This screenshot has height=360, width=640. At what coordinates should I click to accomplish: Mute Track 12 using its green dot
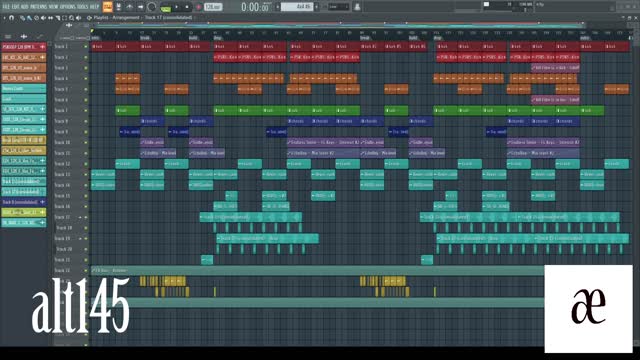[86, 164]
